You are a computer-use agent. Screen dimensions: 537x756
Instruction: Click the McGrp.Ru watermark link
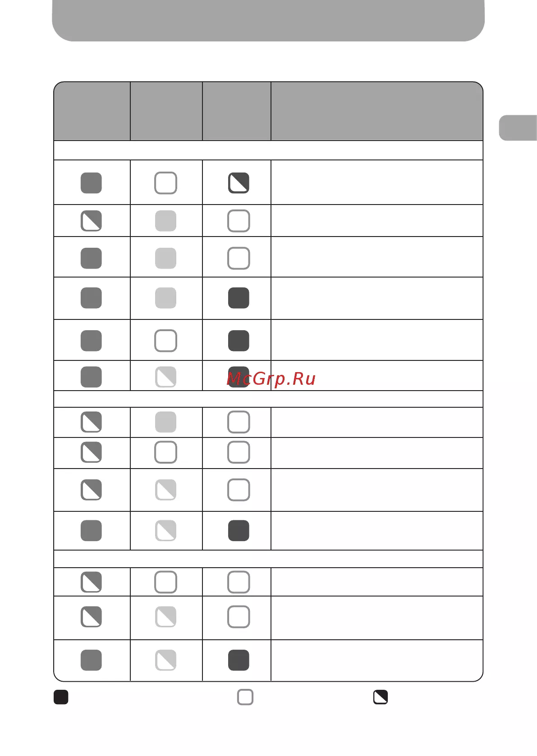pos(271,379)
